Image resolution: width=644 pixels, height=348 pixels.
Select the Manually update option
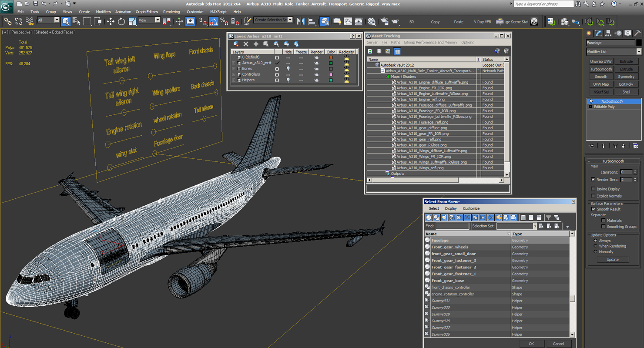595,252
